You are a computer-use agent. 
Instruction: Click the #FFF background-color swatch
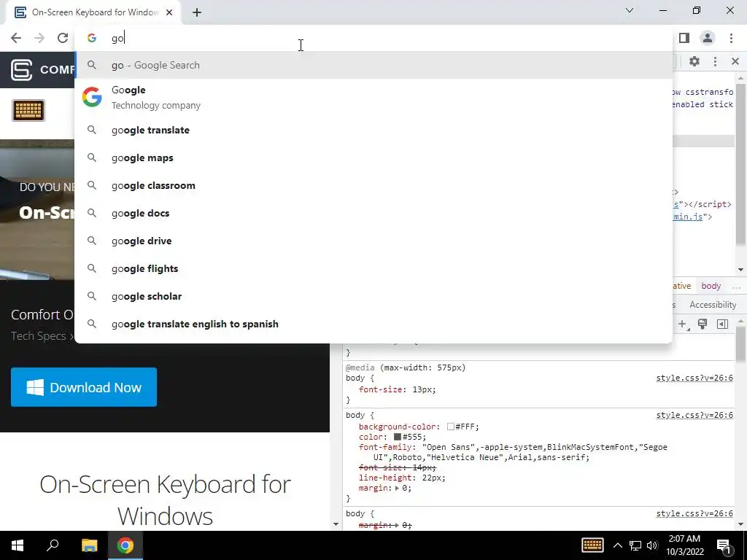click(x=450, y=427)
